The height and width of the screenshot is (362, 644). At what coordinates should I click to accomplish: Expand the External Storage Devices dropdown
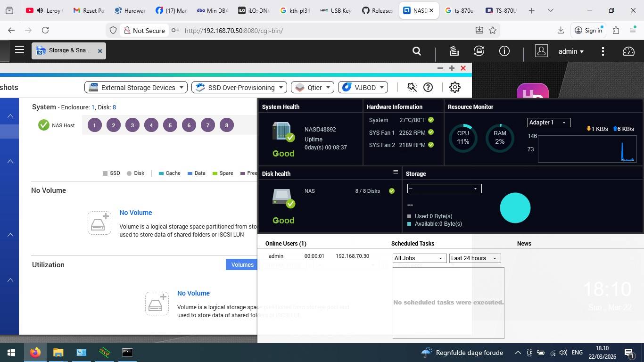(136, 87)
